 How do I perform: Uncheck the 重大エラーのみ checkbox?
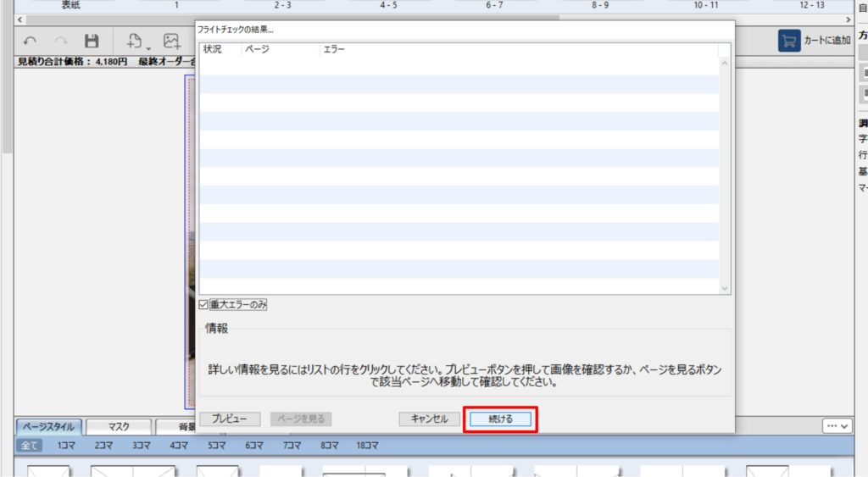tap(203, 304)
